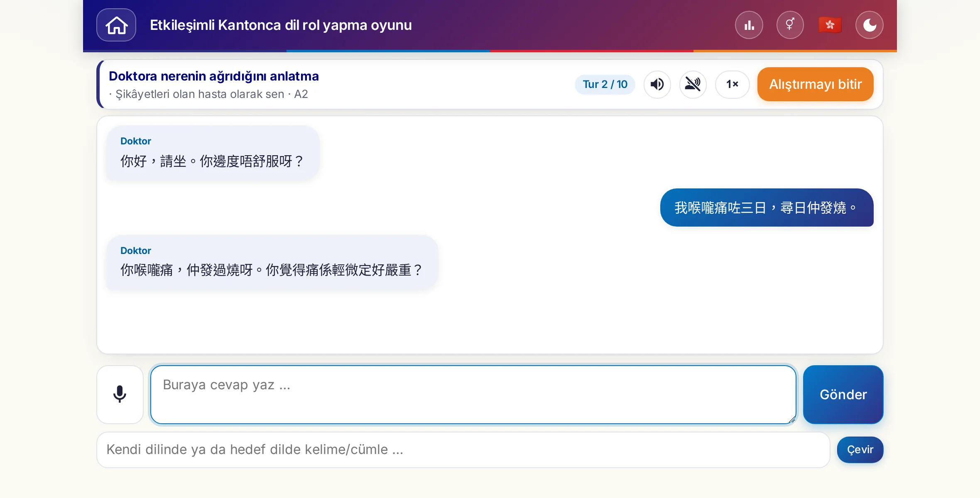Click the doctor's first message 你好，請坐
The height and width of the screenshot is (498, 980).
coord(213,153)
